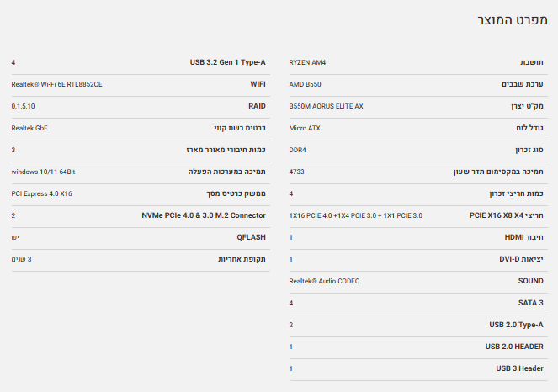The width and height of the screenshot is (558, 392).
Task: Click the Micro ATX board size value
Action: [x=305, y=128]
